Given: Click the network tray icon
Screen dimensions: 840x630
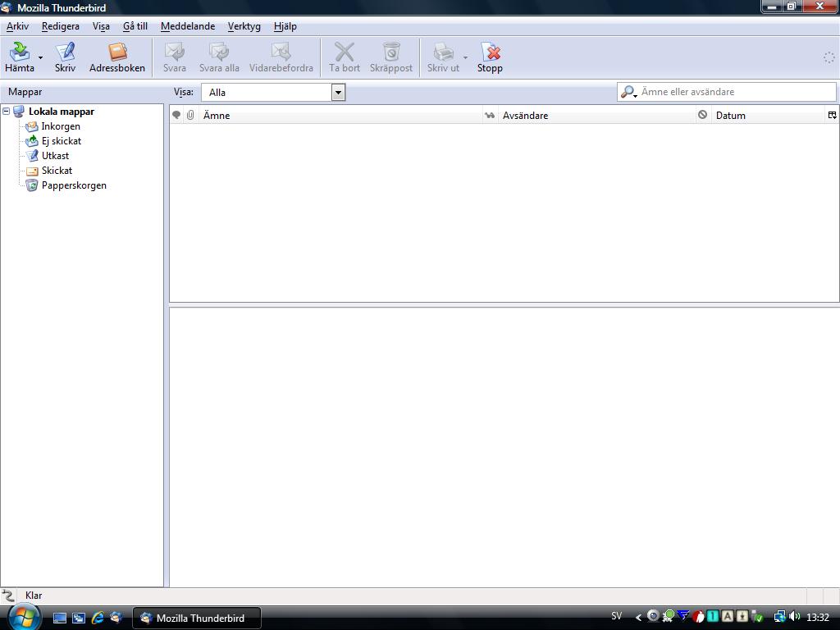Looking at the screenshot, I should (779, 617).
